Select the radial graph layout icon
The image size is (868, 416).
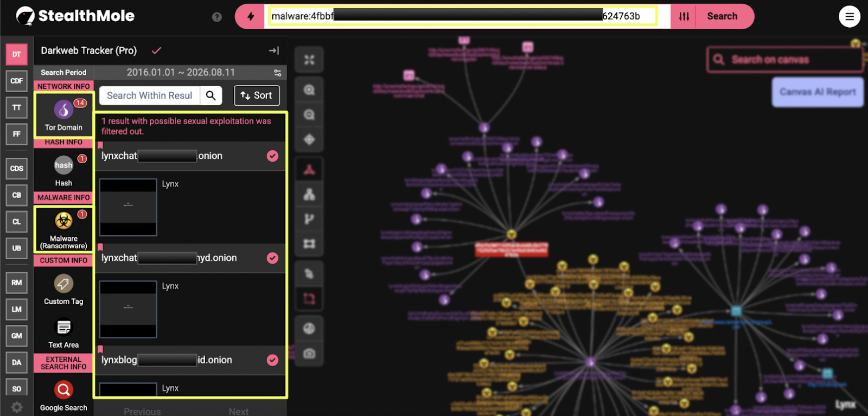(309, 170)
